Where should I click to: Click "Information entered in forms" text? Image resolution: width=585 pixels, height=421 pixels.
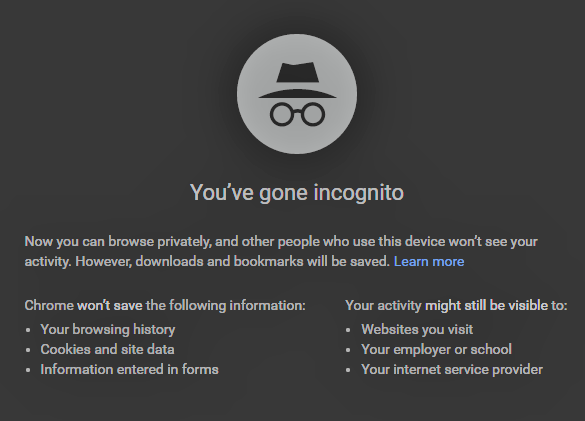click(129, 369)
